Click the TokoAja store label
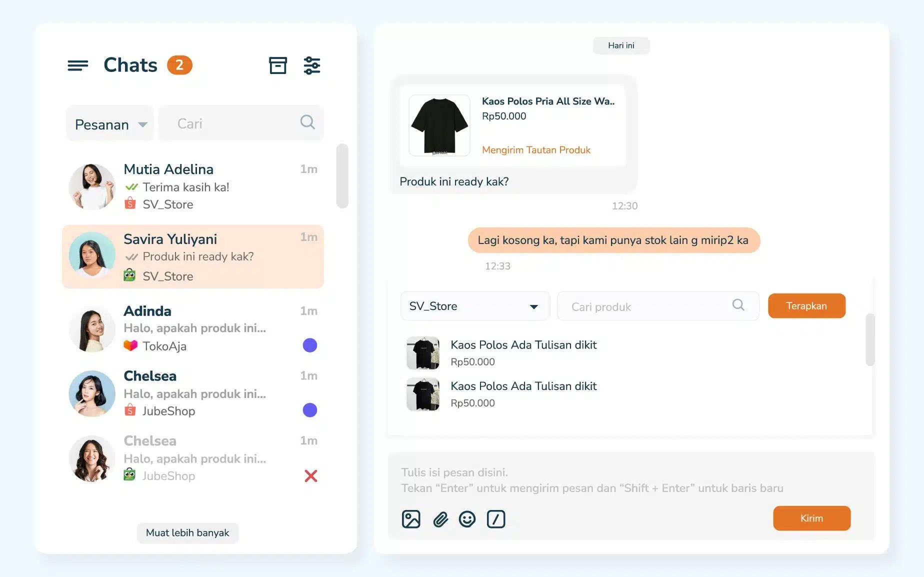This screenshot has height=577, width=924. (164, 346)
